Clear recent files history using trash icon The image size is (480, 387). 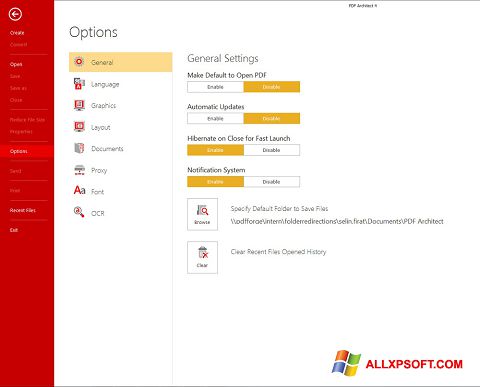[202, 257]
